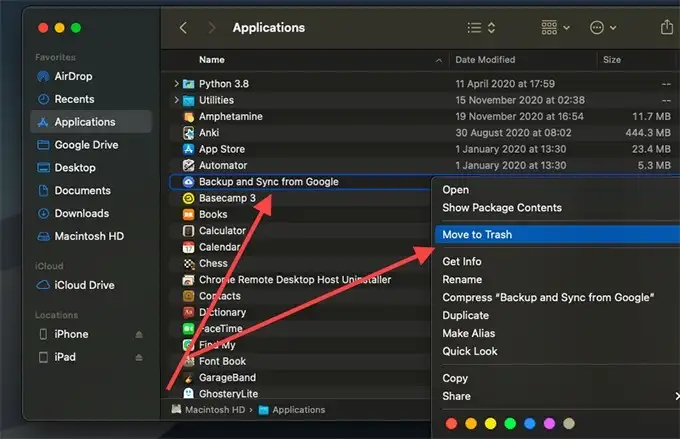Expand the Utilities folder
Image resolution: width=680 pixels, height=439 pixels.
[x=176, y=100]
